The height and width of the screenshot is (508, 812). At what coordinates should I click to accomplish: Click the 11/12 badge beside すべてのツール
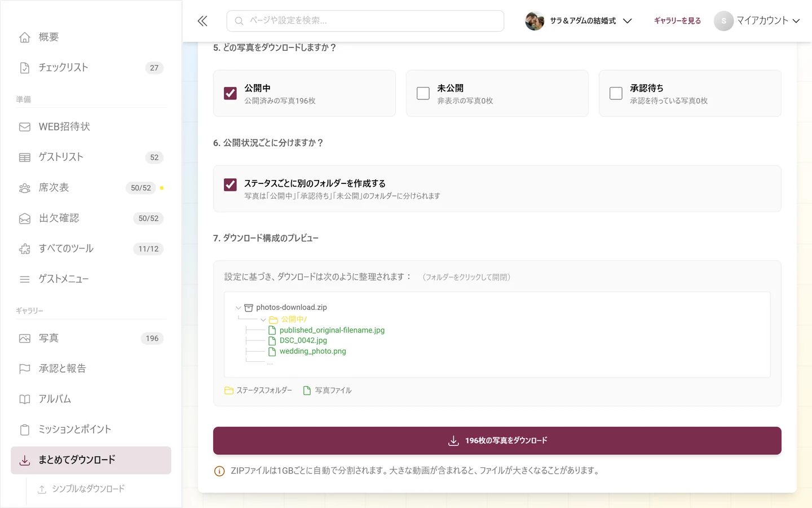[x=148, y=249]
